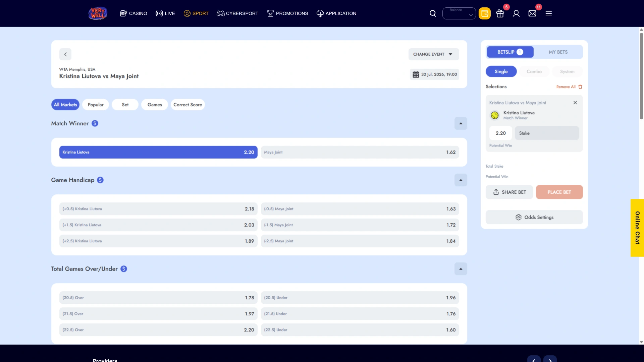
Task: Click the Game Handicap info badge icon
Action: (100, 180)
